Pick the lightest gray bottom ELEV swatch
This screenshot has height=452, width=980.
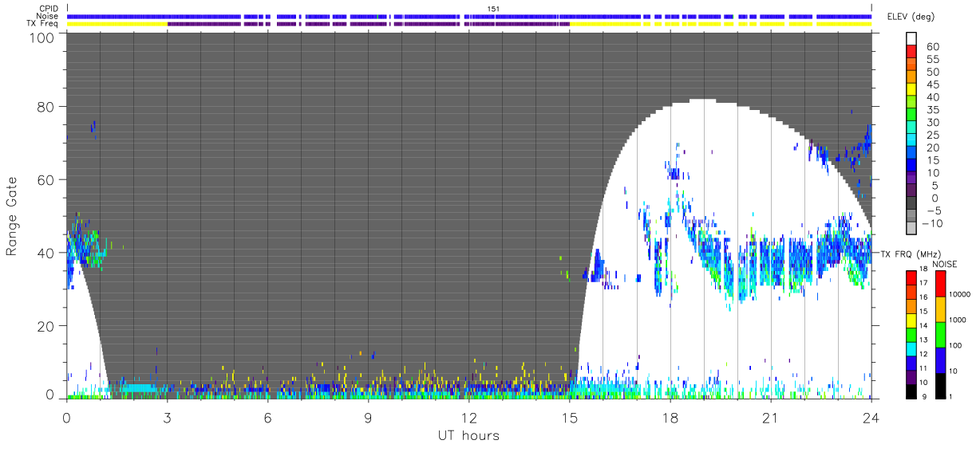[911, 229]
